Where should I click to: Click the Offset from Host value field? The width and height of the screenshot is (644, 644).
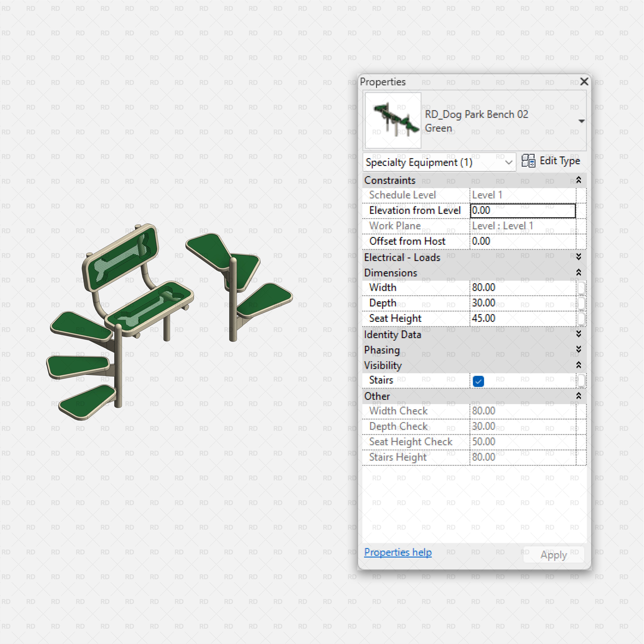pyautogui.click(x=523, y=241)
